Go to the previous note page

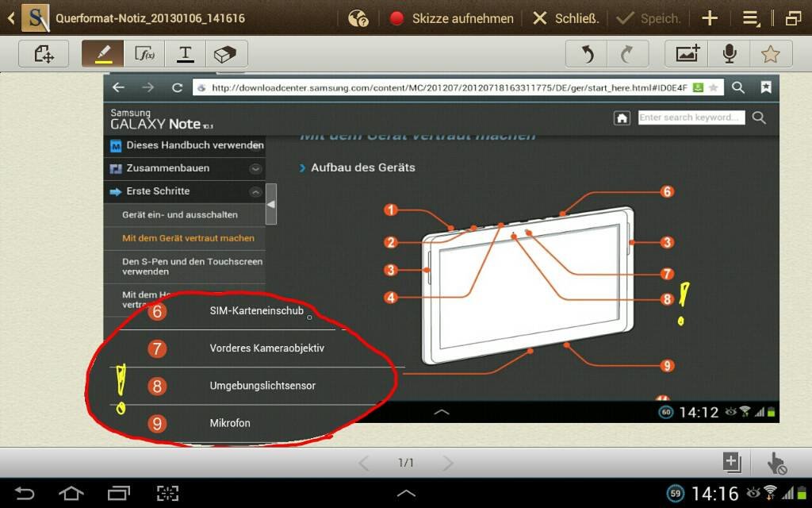pyautogui.click(x=364, y=463)
